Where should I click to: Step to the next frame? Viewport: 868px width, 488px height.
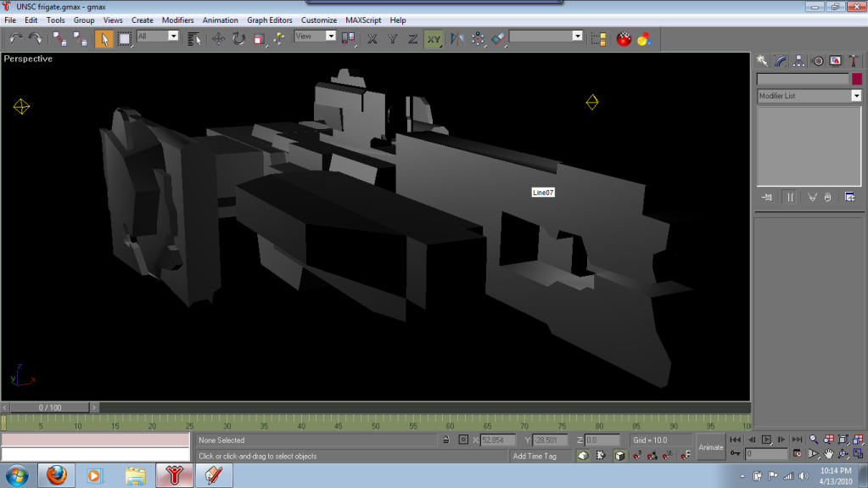(781, 440)
